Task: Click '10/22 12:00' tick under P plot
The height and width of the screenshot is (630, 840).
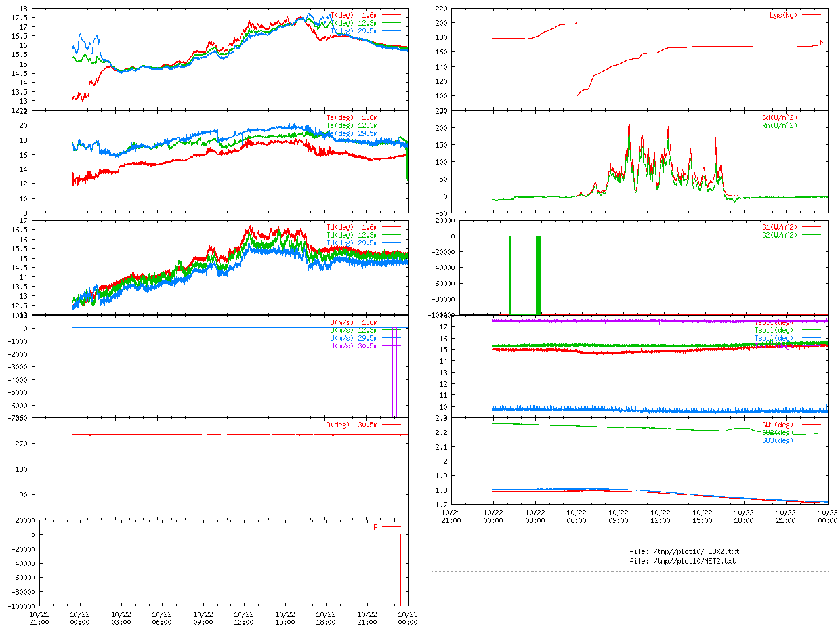Action: (x=243, y=618)
